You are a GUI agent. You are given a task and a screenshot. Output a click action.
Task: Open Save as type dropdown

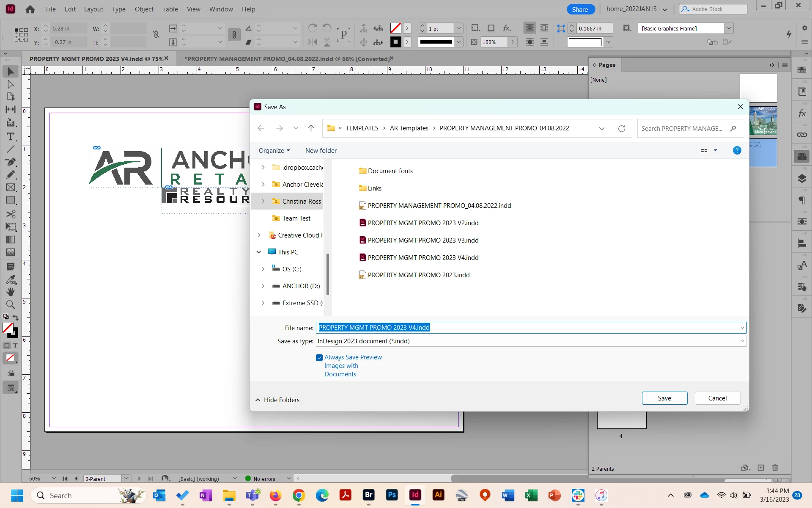coord(531,341)
